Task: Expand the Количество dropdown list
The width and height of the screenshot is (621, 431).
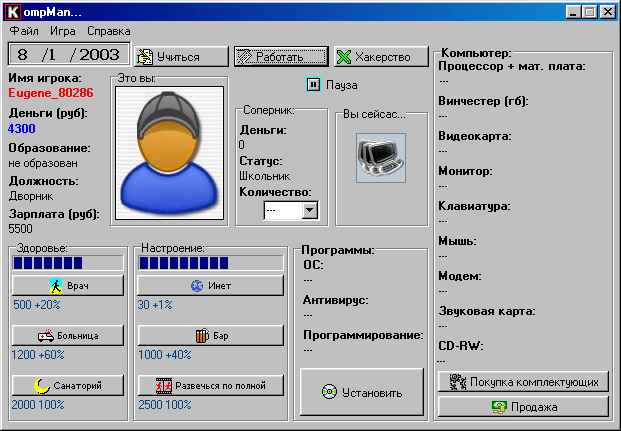Action: click(x=309, y=210)
